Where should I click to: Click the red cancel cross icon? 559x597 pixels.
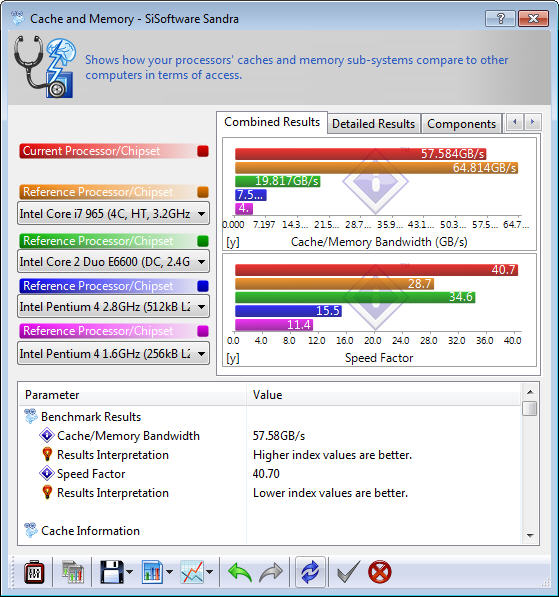point(380,572)
